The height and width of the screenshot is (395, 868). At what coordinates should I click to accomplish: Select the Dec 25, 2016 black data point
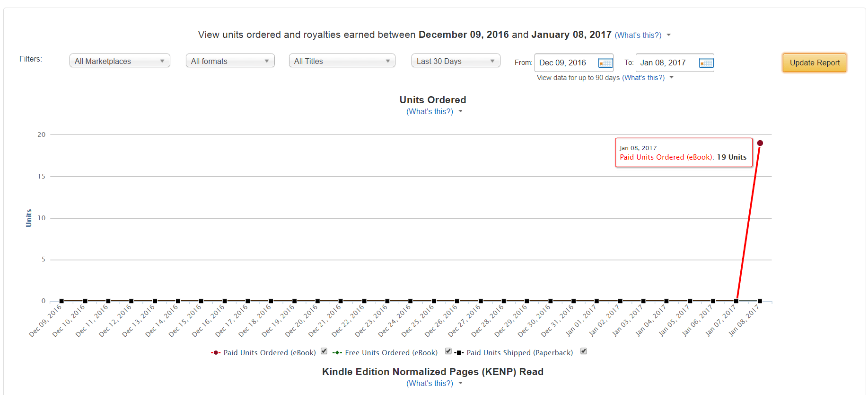pyautogui.click(x=434, y=301)
